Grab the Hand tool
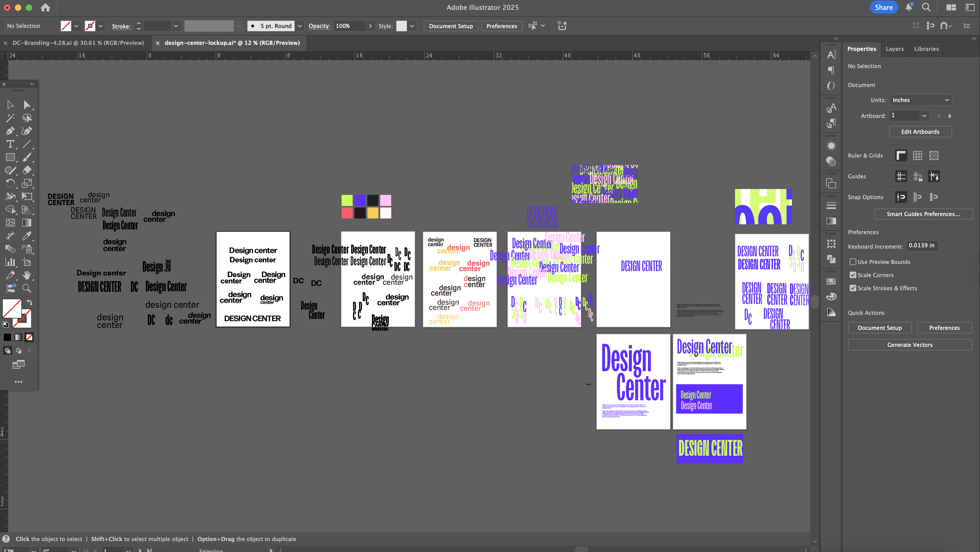Viewport: 980px width, 552px height. tap(27, 275)
